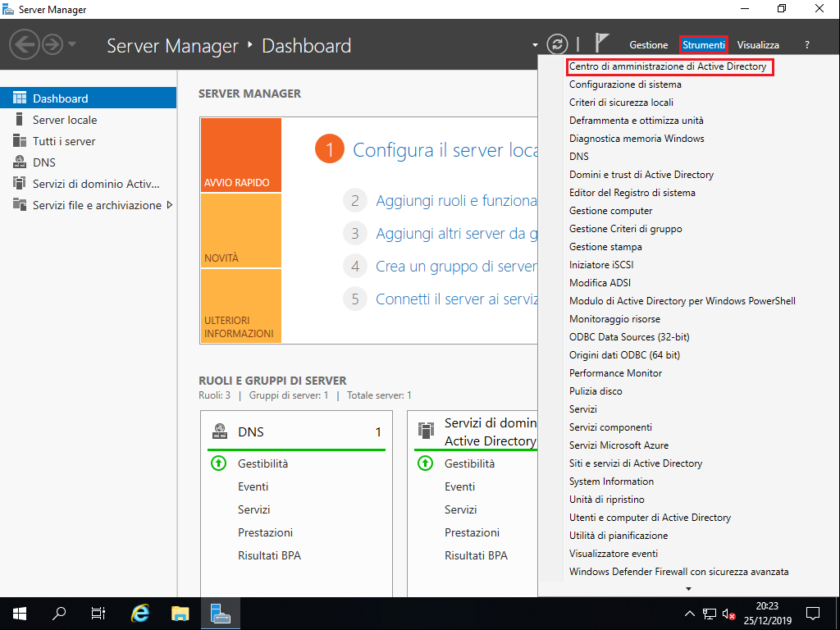Open the Visualizza menu
The width and height of the screenshot is (840, 630).
[x=758, y=45]
